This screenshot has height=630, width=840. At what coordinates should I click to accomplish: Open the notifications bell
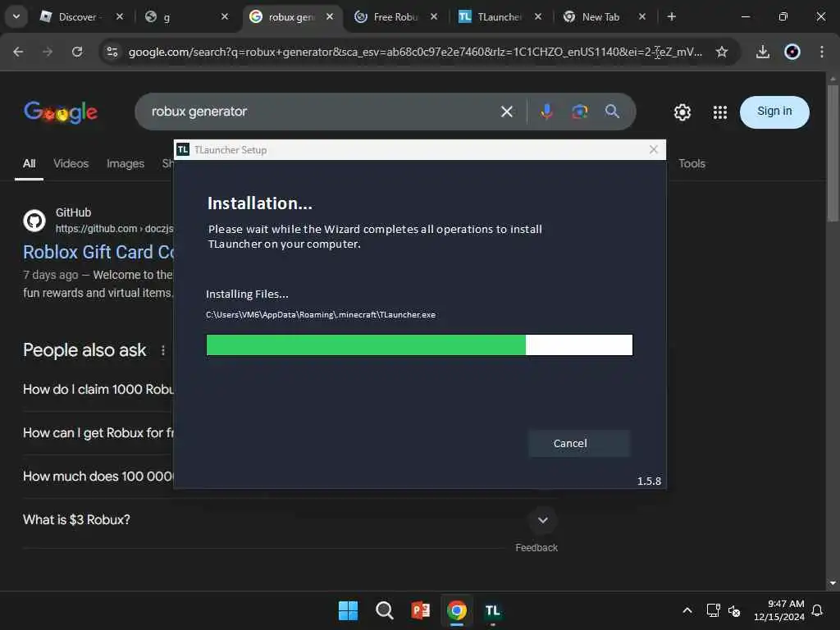pos(818,610)
